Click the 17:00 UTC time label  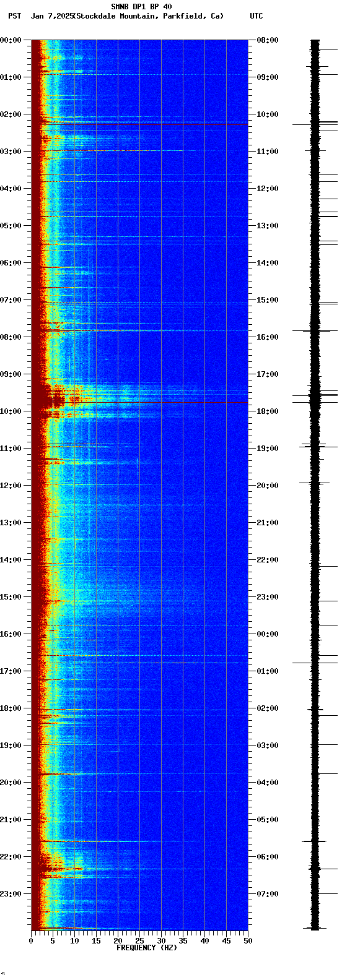click(x=268, y=374)
